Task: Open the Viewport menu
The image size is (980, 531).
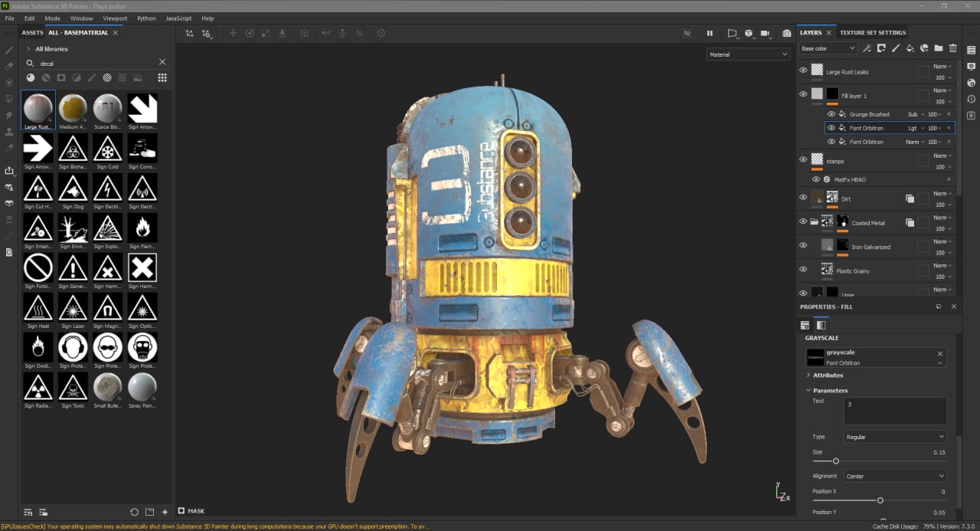Action: [115, 18]
